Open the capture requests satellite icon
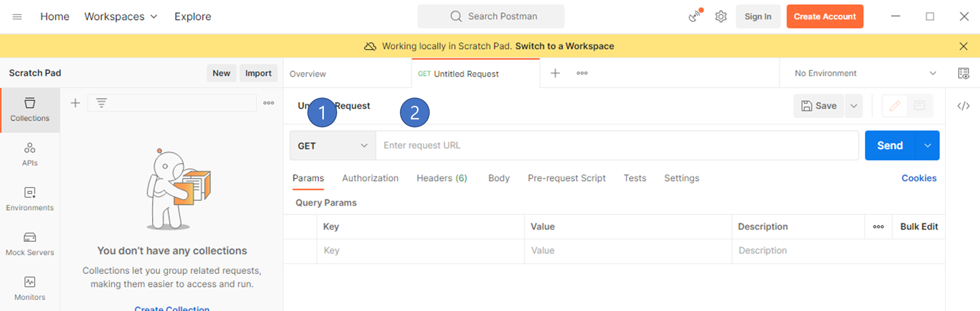This screenshot has height=311, width=980. tap(695, 16)
